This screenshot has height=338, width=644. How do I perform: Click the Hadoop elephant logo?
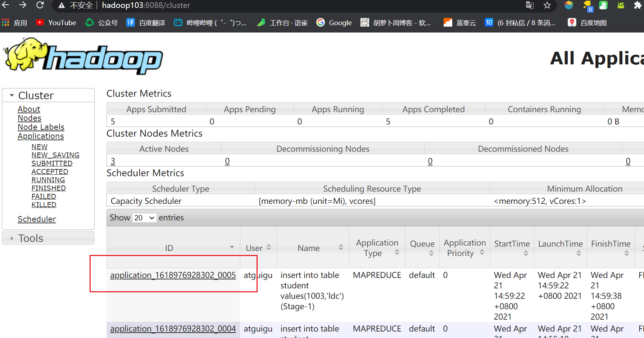coord(83,56)
